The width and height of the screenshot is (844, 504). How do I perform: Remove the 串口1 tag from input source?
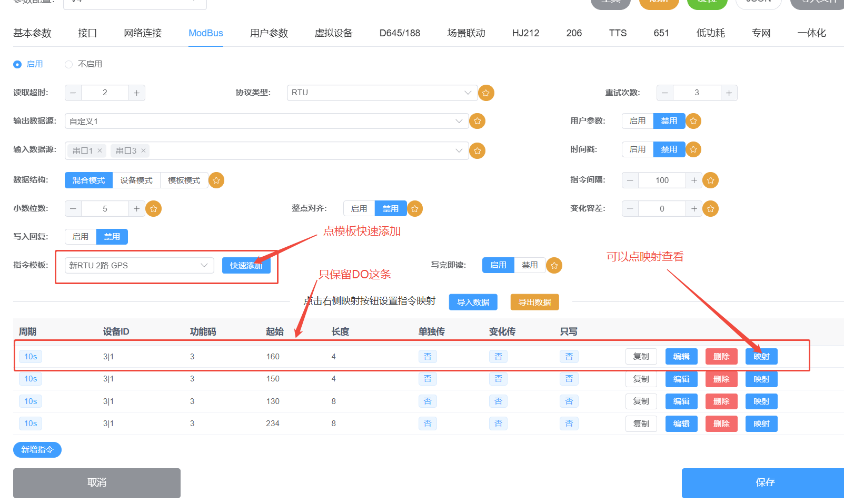point(100,151)
